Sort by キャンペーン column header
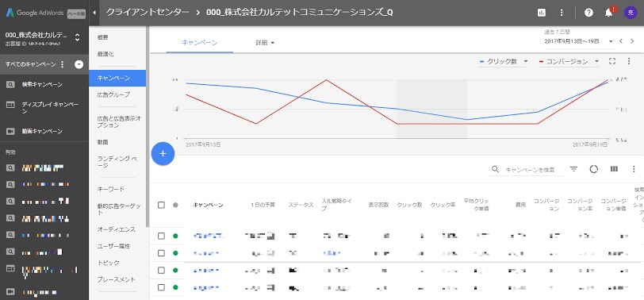 209,205
